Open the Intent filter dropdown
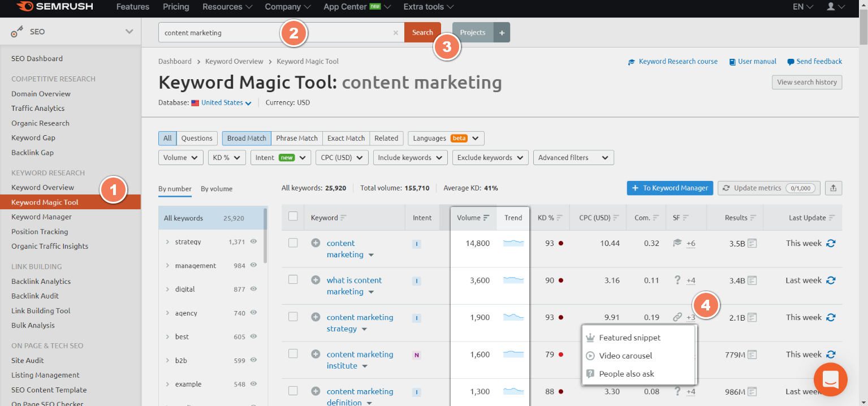The image size is (868, 406). pos(280,158)
